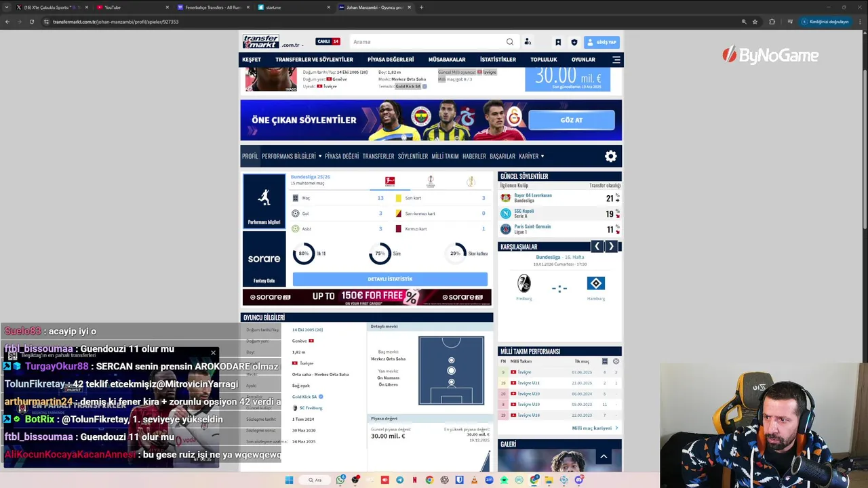
Task: Click the scroll-to-top arrow button
Action: 604,457
